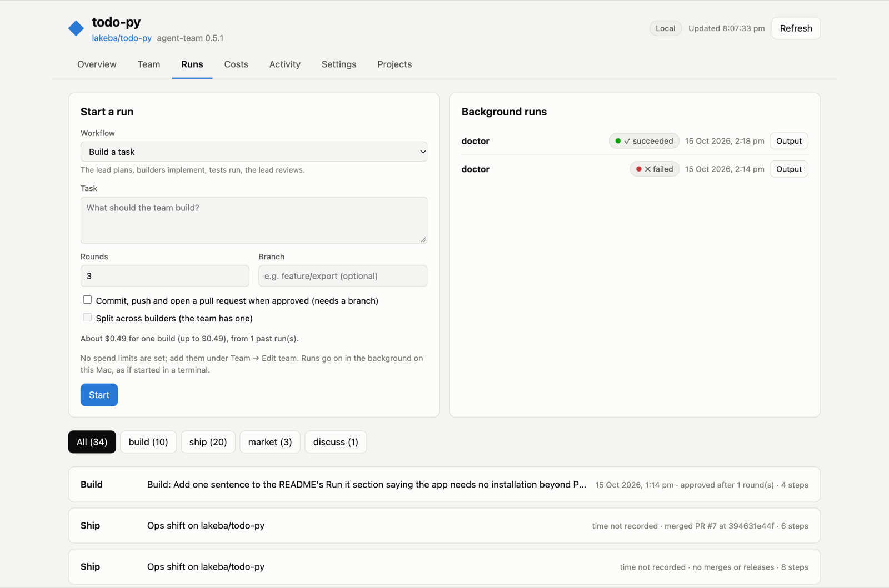Screen dimensions: 889x588
Task: Grab the Task text area resize handle
Action: point(423,240)
